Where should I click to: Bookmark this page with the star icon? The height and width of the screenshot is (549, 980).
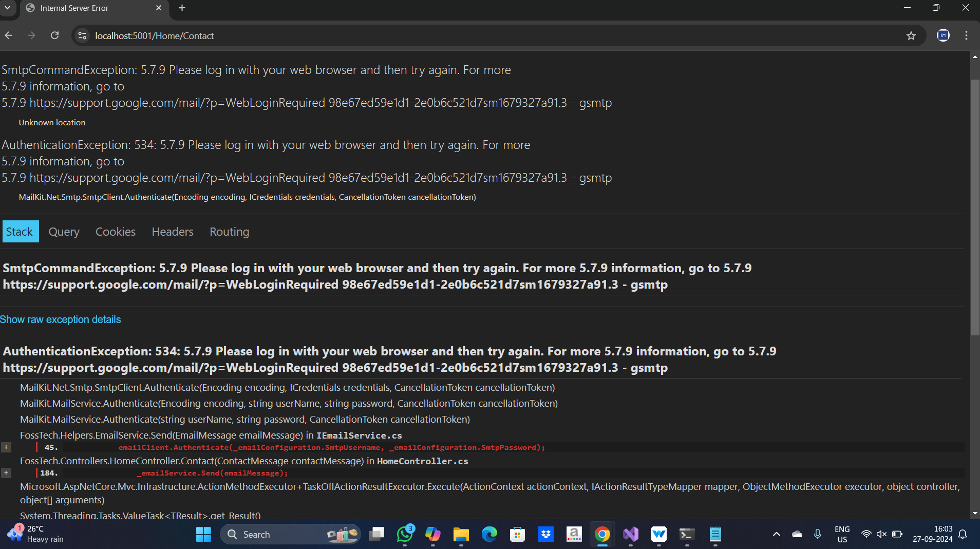click(911, 35)
